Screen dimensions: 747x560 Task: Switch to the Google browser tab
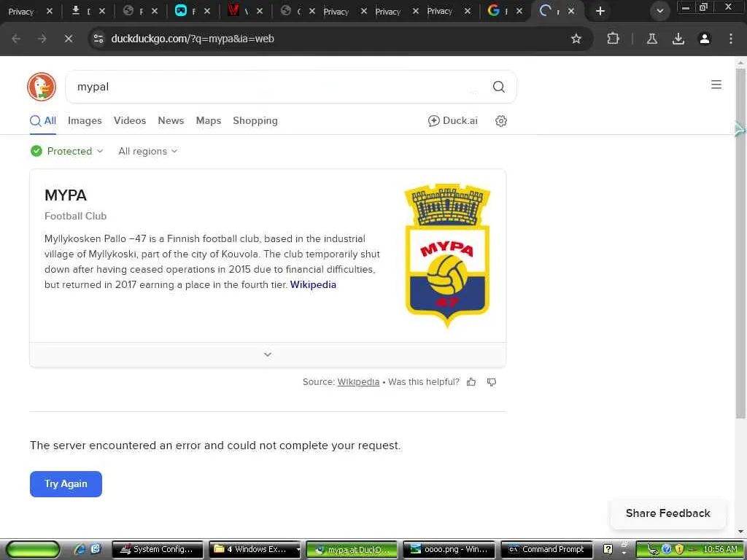[x=498, y=11]
